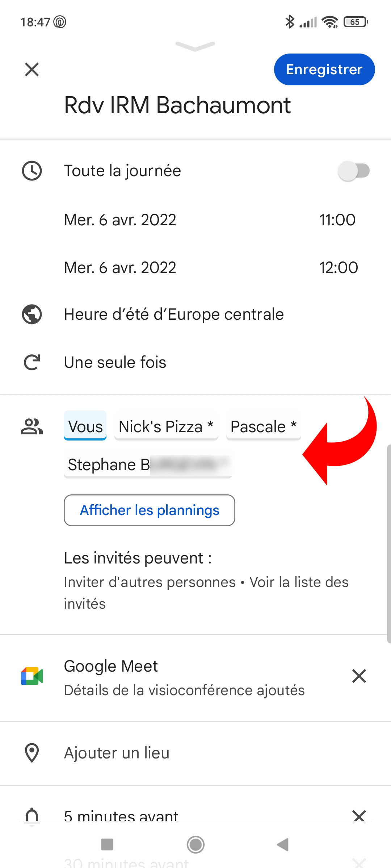Collapse the sheet using the top chevron handle
This screenshot has width=391, height=868.
195,46
